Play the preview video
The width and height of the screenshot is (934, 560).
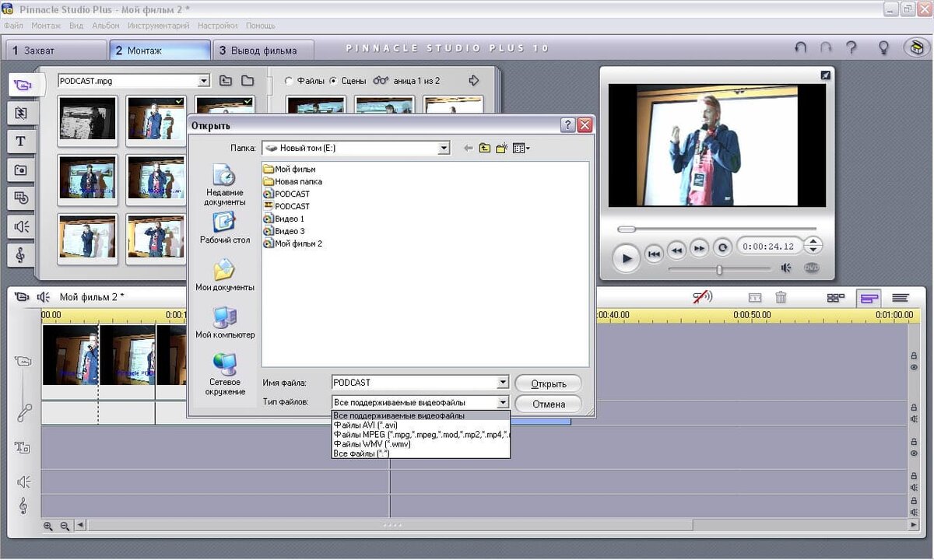click(x=626, y=257)
